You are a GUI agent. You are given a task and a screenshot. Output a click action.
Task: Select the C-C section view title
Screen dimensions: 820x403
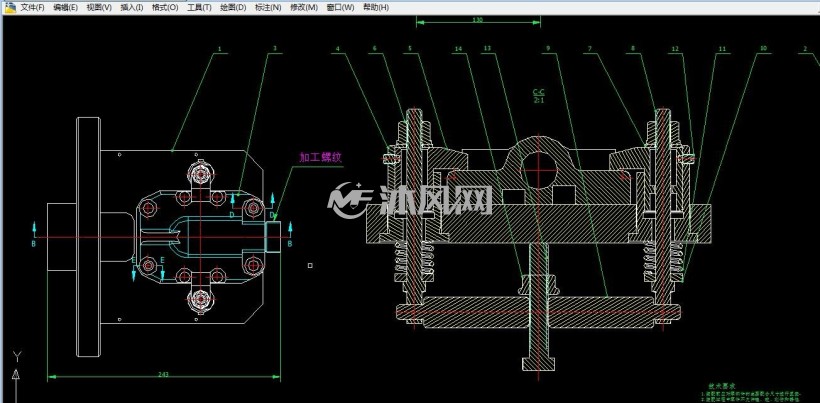click(x=539, y=92)
